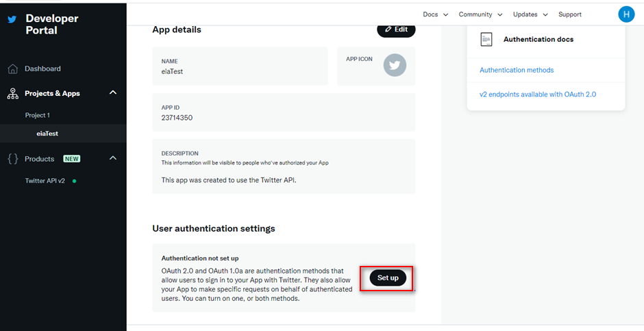Click the Set up authentication button
Viewport: 644px width, 331px height.
(x=388, y=278)
